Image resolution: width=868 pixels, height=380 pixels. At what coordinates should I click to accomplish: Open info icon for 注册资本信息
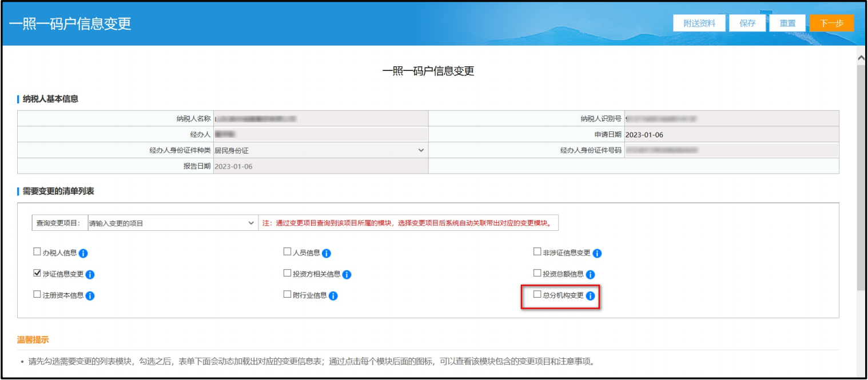[x=90, y=296]
